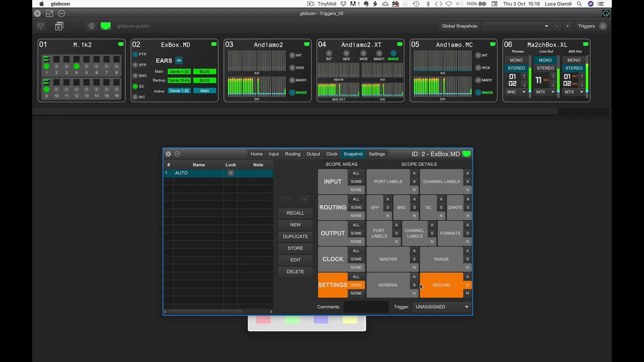Click the close-all-windows icon in toolbar

click(x=59, y=26)
